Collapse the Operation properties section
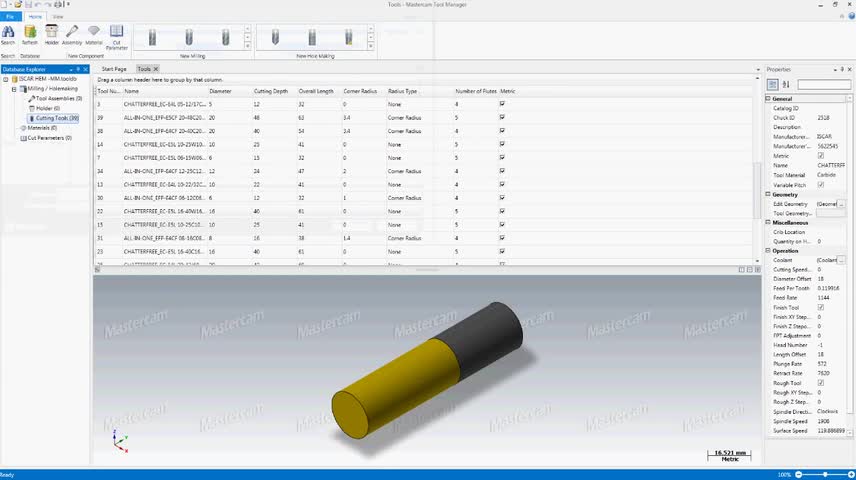 [768, 251]
